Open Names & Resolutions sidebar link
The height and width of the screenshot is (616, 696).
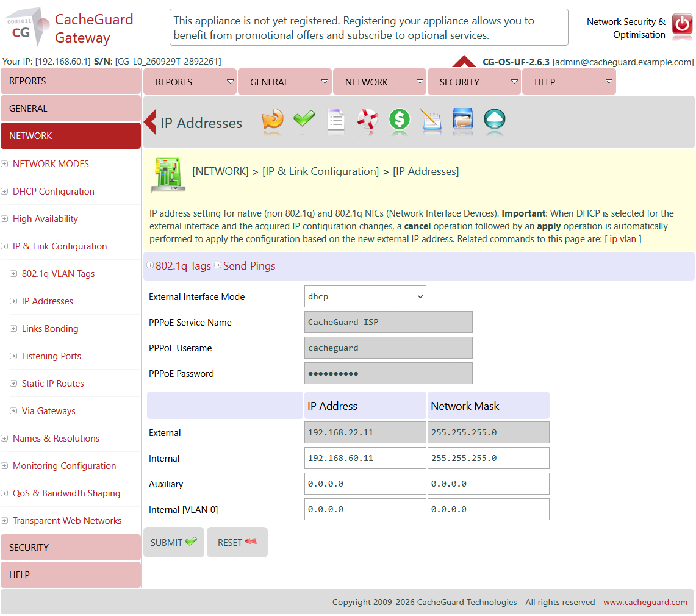[x=56, y=439]
